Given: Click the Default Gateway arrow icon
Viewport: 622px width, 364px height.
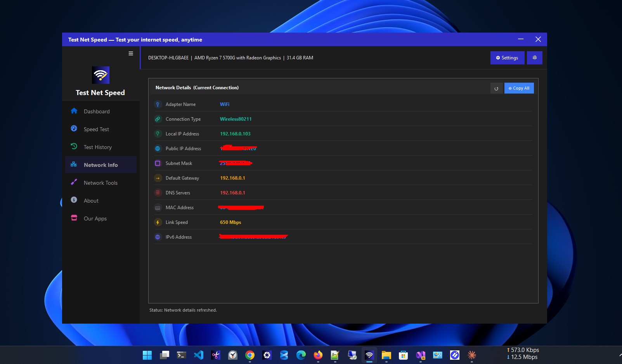Looking at the screenshot, I should click(158, 178).
